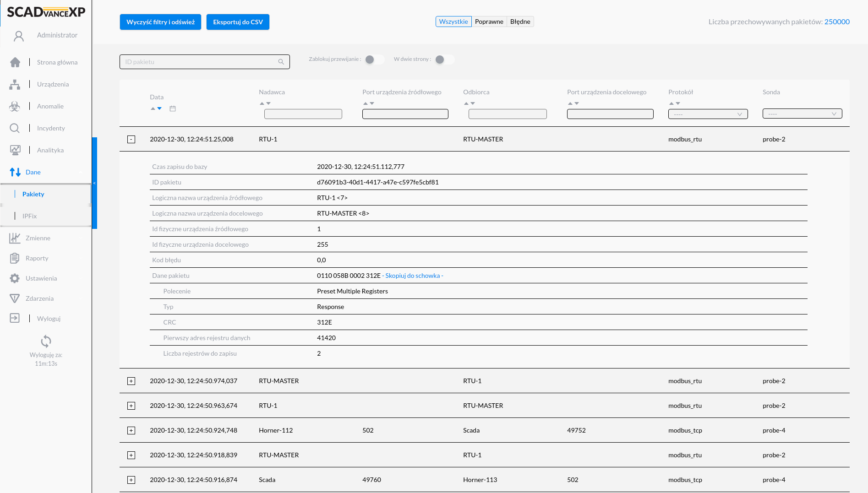Collapse the expanded RTU-1 packet row

(x=131, y=139)
